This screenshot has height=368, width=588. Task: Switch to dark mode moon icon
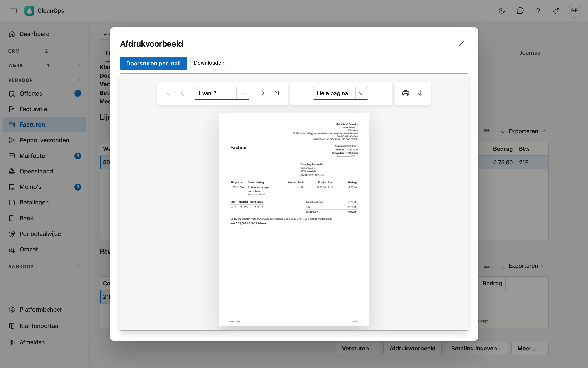tap(502, 11)
